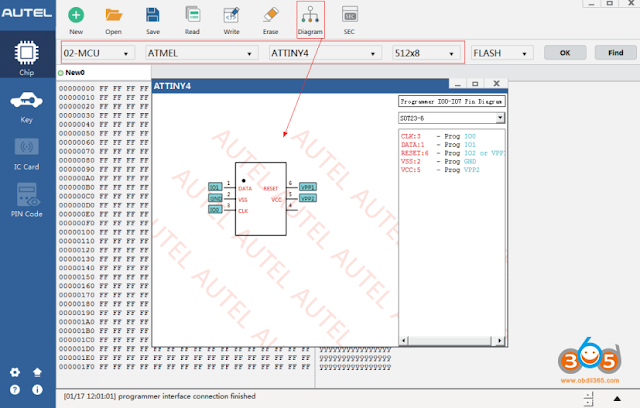Maximize the ATTINY4 diagram window

point(475,84)
